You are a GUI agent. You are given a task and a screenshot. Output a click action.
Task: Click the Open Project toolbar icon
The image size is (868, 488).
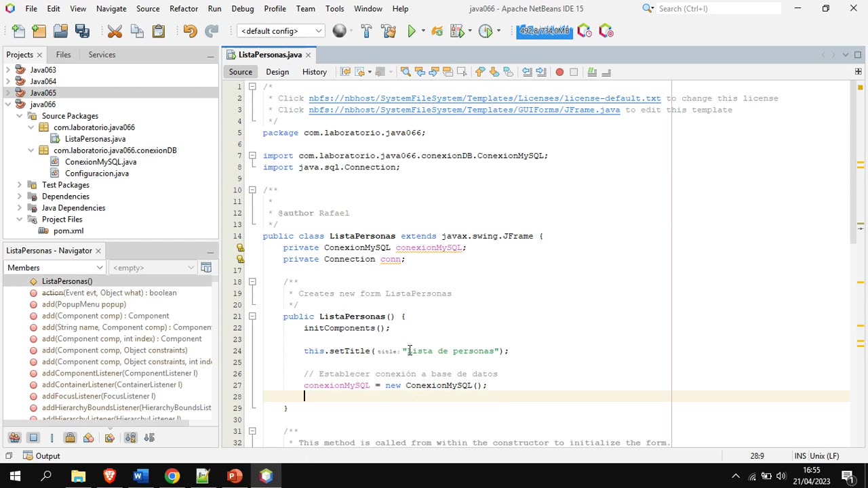60,31
